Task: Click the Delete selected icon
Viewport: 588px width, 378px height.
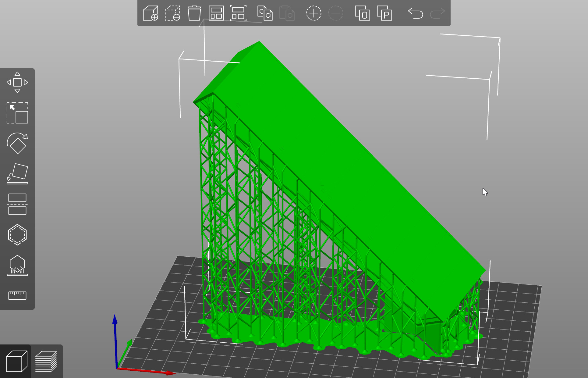Action: (x=172, y=13)
